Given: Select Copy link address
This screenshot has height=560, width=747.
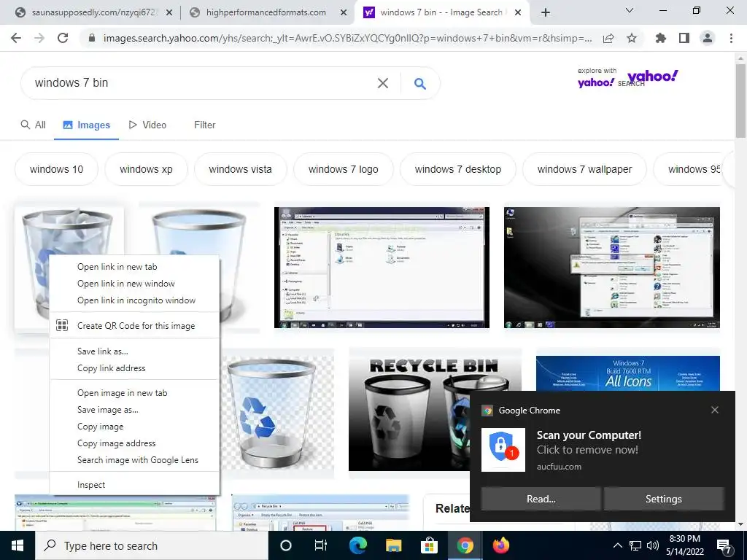Looking at the screenshot, I should [x=134, y=368].
